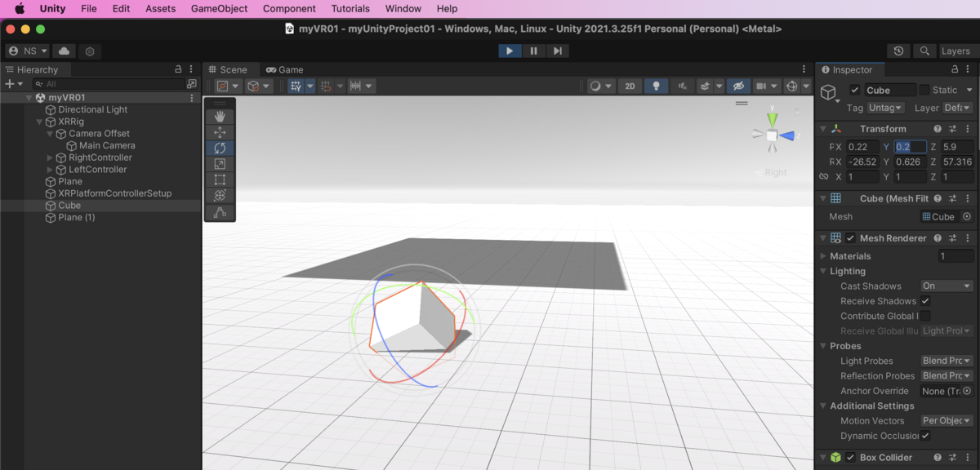Toggle scene effects layers icon
This screenshot has height=470, width=980.
[704, 86]
